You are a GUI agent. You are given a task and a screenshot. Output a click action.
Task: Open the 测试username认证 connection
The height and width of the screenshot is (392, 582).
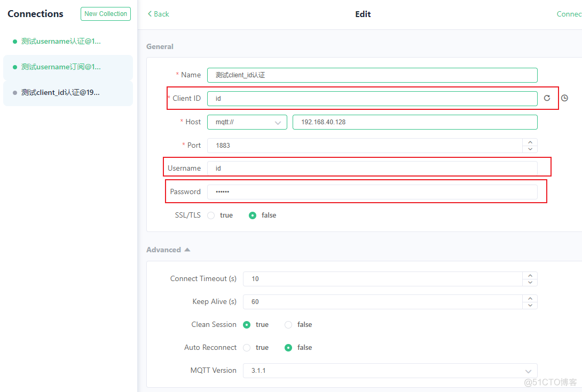click(61, 42)
